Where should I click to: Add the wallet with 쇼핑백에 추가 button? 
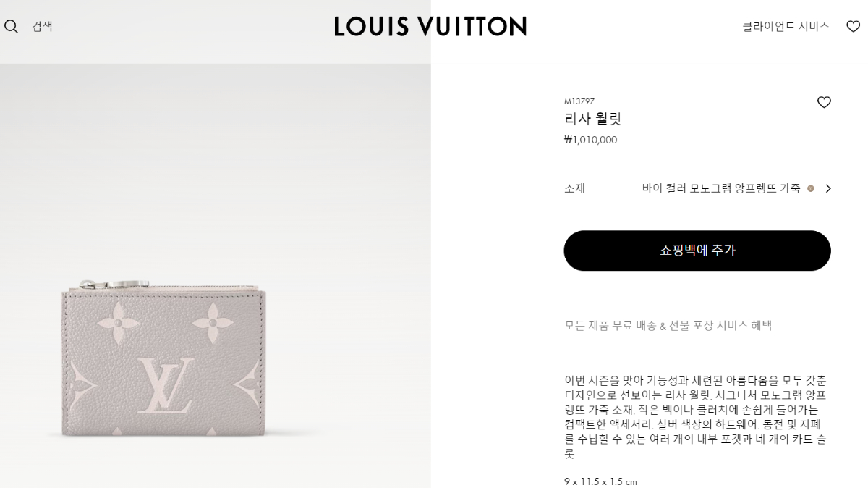click(697, 251)
